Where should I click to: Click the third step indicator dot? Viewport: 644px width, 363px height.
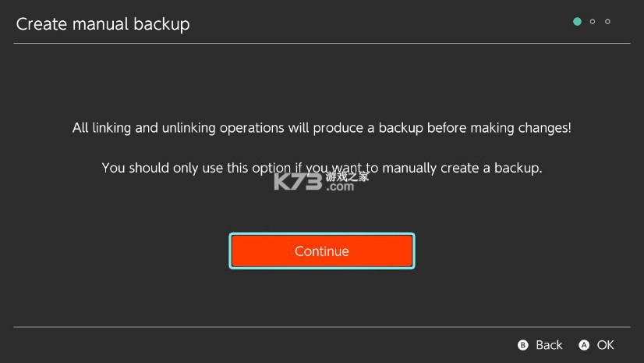(608, 21)
